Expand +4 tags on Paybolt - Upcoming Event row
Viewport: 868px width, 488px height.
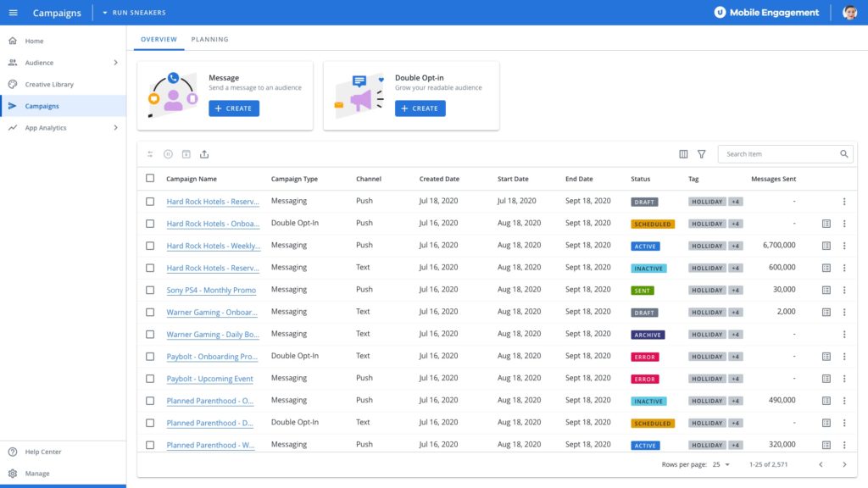735,379
